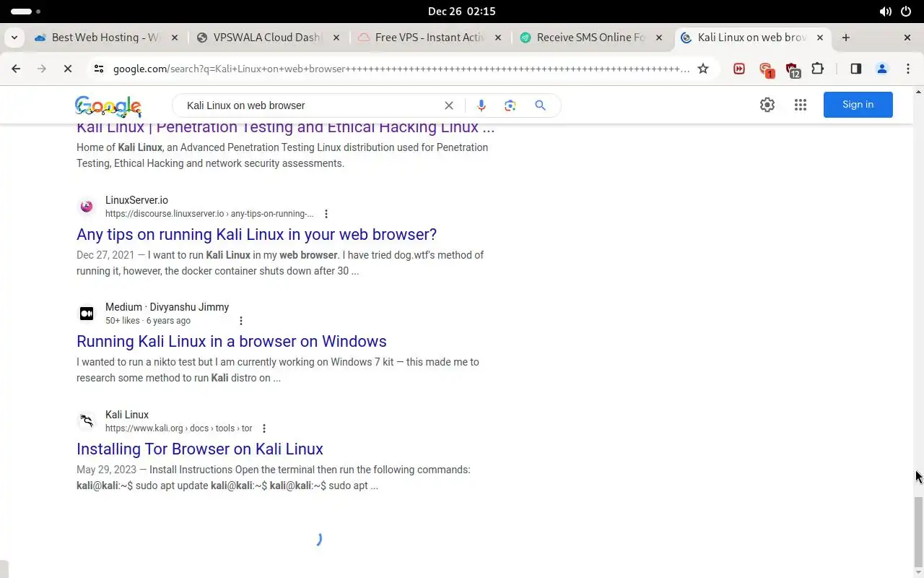This screenshot has height=578, width=924.
Task: Stop page loading with the X button
Action: pyautogui.click(x=67, y=69)
